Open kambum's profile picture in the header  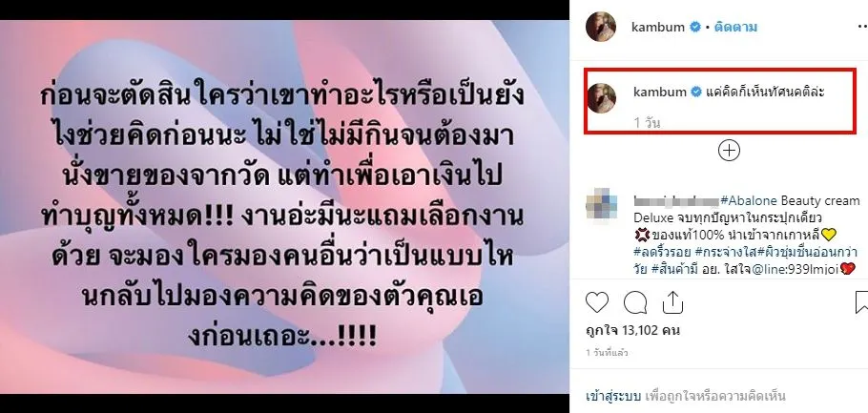[x=601, y=27]
